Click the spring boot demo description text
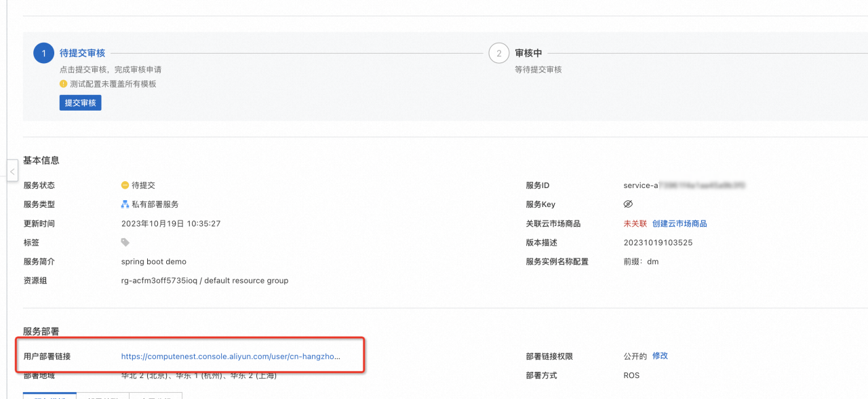The width and height of the screenshot is (868, 399). point(153,261)
